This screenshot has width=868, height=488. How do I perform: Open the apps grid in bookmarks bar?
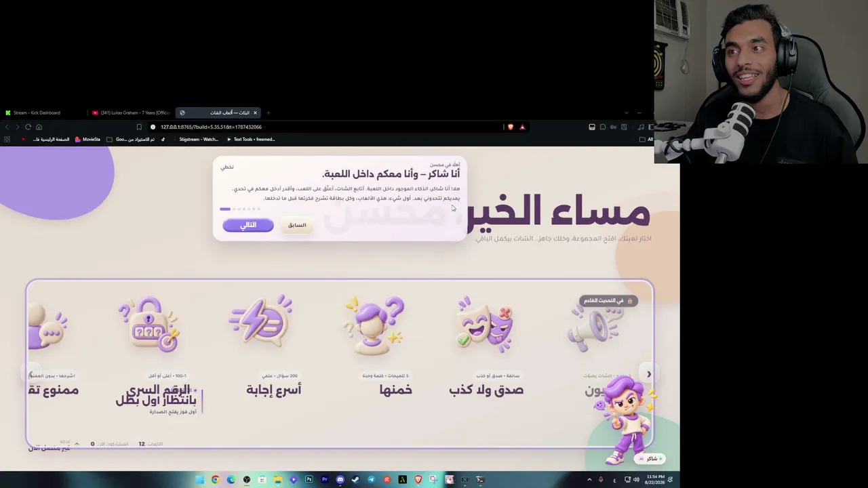coord(7,140)
